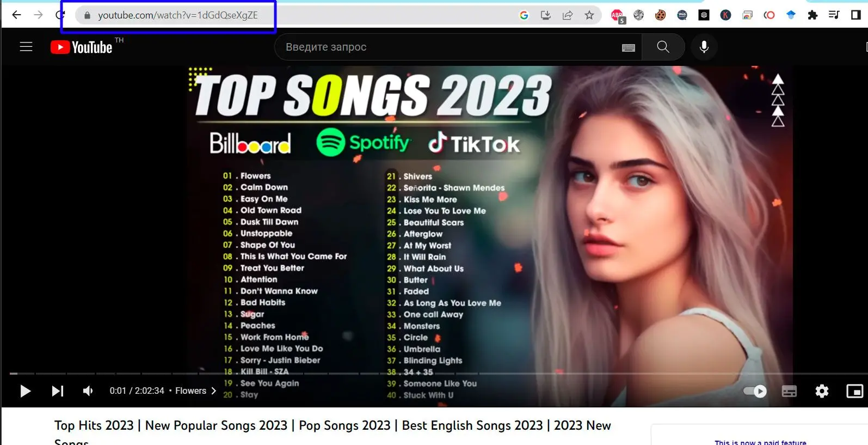Click the browser forward arrow
Screen dimensions: 868x445
tap(38, 15)
